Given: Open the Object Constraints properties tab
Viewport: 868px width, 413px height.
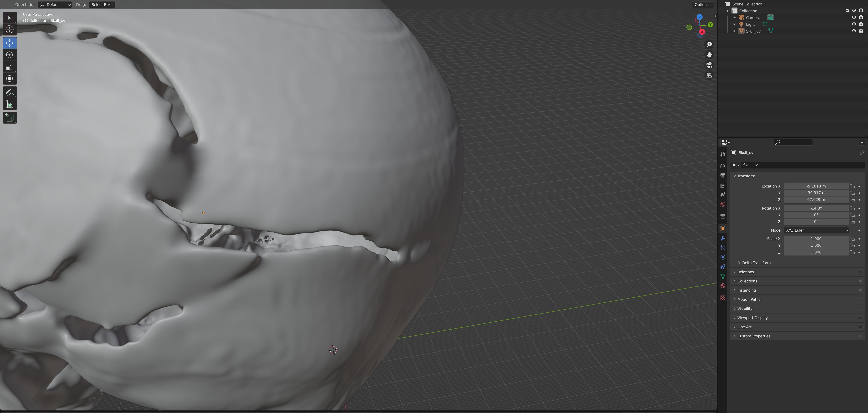Looking at the screenshot, I should pos(723,267).
